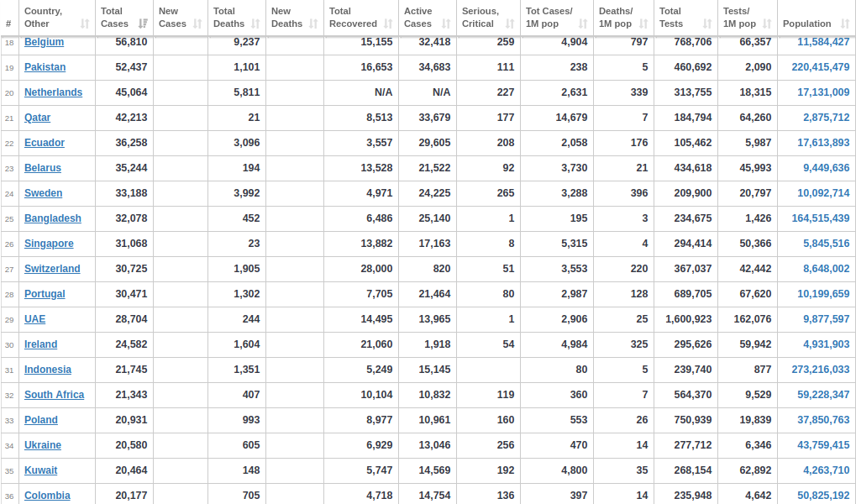Viewport: 856px width, 504px height.
Task: Click Deaths/1M pop sort arrows
Action: pos(643,24)
